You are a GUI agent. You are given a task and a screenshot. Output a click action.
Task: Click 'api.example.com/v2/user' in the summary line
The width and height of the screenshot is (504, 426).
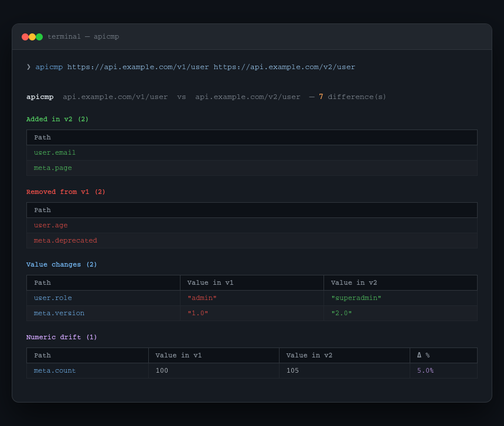click(248, 97)
